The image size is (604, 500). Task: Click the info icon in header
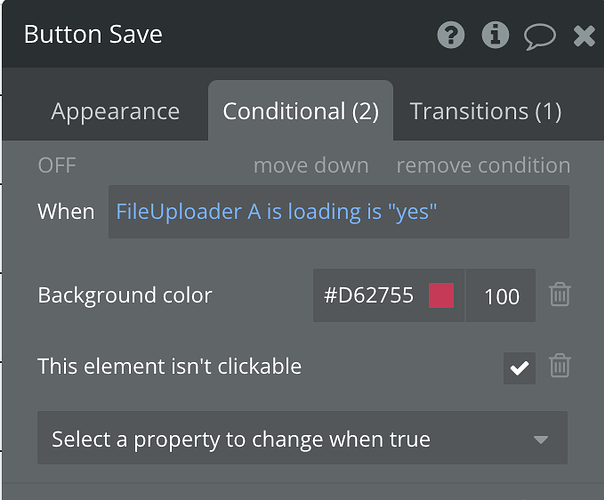[x=495, y=36]
